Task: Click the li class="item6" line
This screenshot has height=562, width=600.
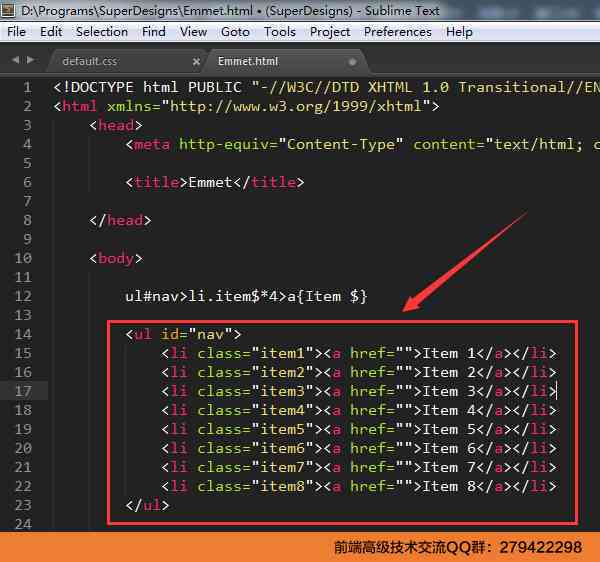Action: coord(359,448)
